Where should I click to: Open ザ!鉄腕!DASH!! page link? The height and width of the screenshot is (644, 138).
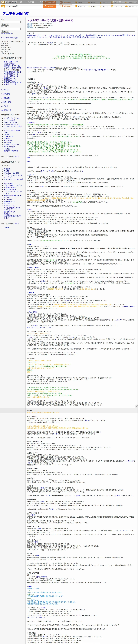tap(10, 187)
